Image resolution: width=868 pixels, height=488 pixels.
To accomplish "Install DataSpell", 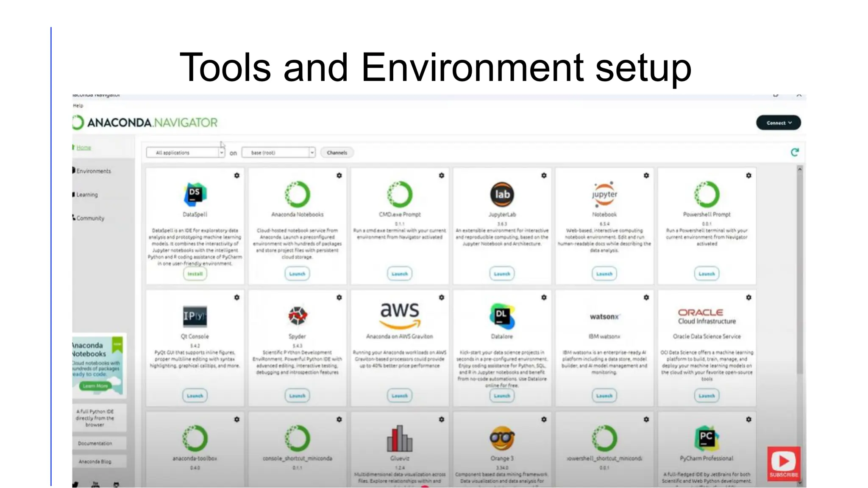I will tap(195, 274).
